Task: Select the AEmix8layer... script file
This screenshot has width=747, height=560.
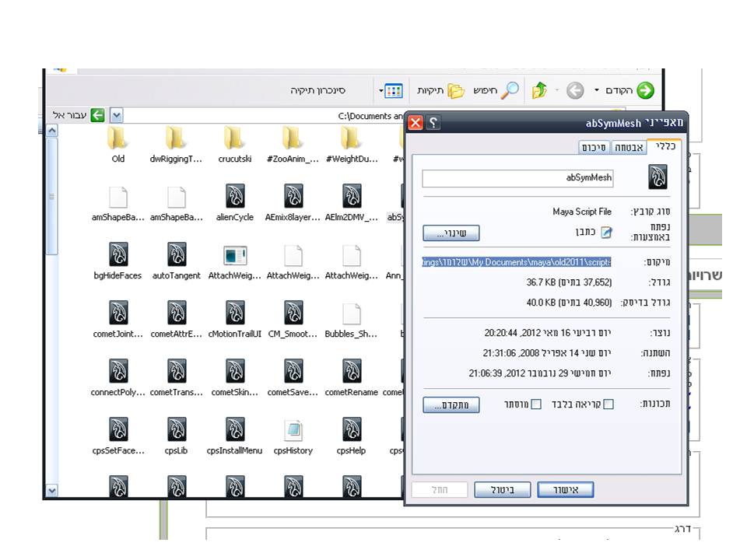Action: 293,196
